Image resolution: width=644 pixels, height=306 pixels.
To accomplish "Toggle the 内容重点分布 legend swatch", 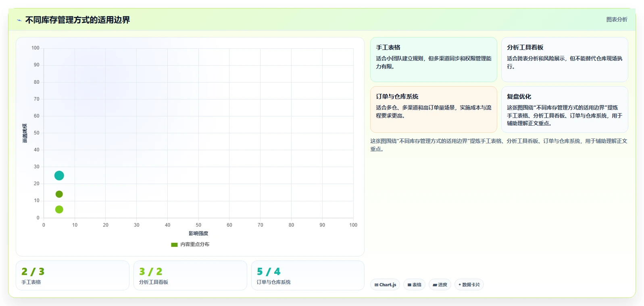I will pyautogui.click(x=174, y=244).
